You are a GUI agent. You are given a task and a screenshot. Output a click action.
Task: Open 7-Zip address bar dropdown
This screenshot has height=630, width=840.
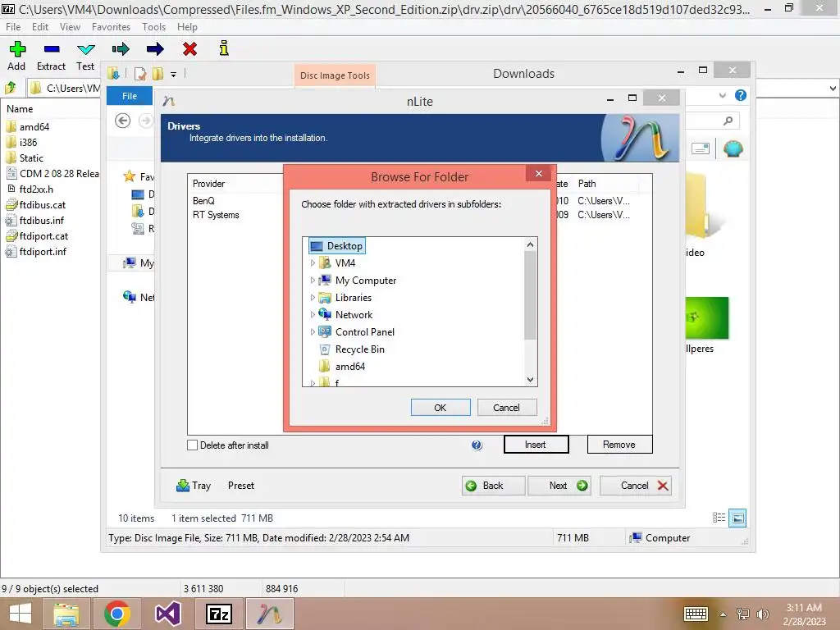pos(833,88)
